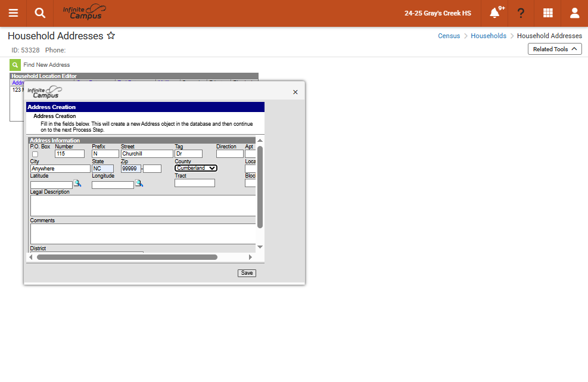Click the vertical scrollbar up arrow
Image resolution: width=588 pixels, height=382 pixels.
click(260, 140)
